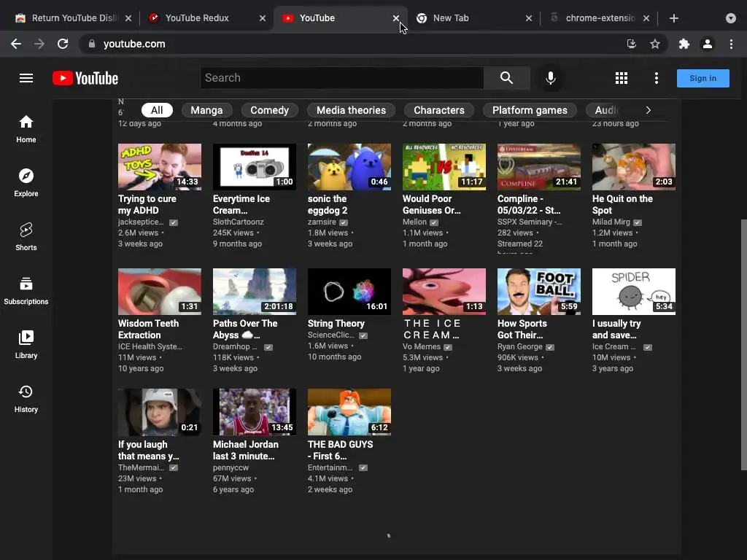Open Compline livestream thumbnail

(539, 167)
